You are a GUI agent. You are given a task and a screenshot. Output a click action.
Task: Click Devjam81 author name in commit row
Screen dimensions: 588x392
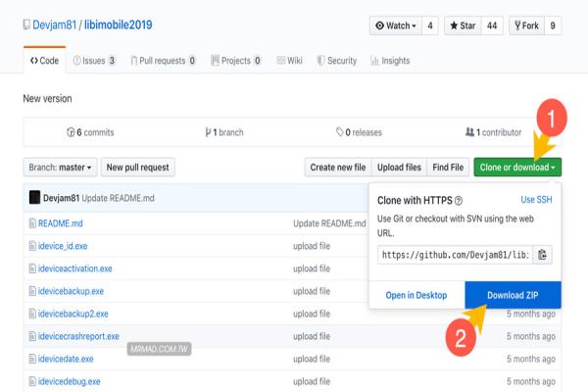click(x=61, y=198)
